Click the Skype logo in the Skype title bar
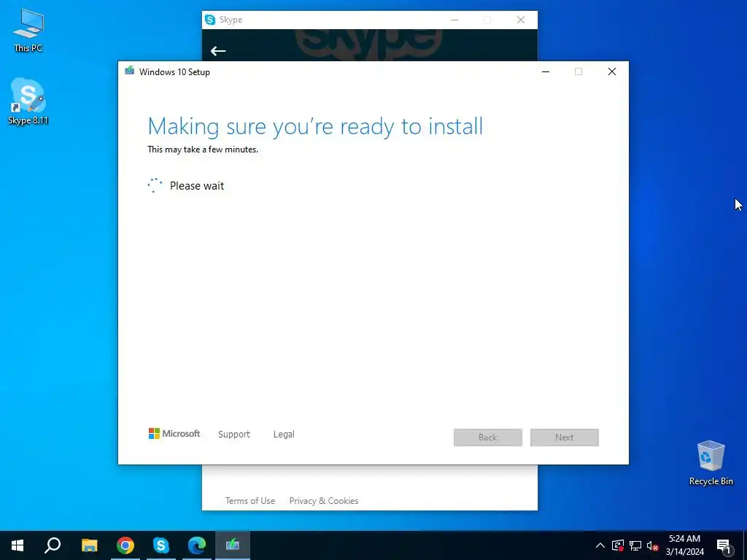 click(x=210, y=20)
